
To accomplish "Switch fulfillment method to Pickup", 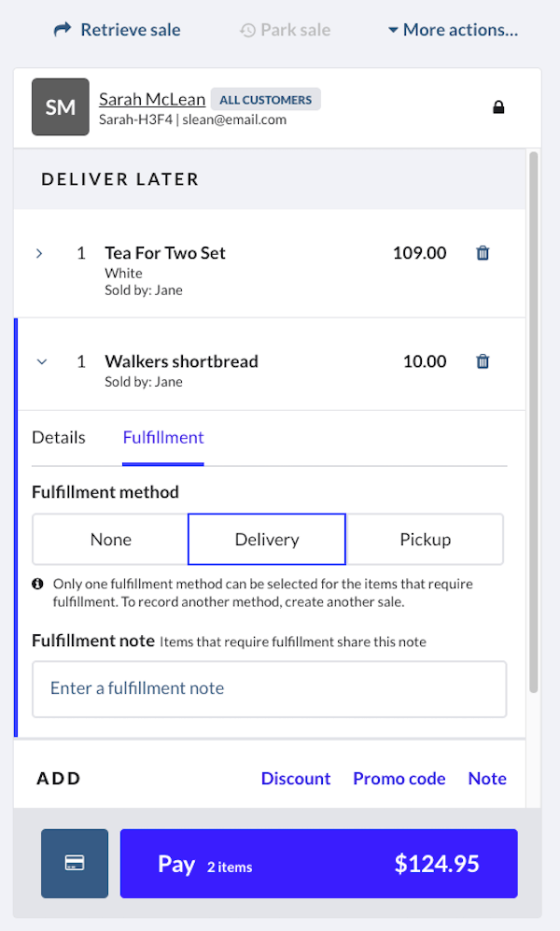I will (x=425, y=540).
